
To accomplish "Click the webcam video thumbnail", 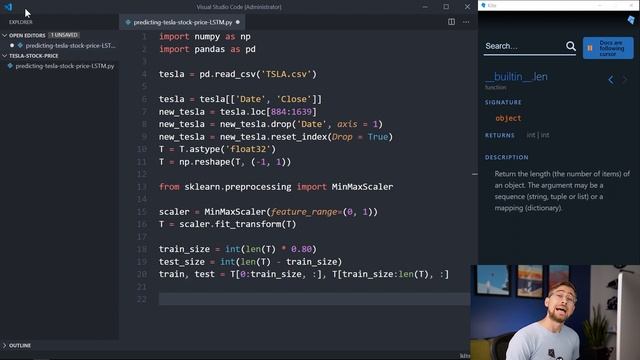I will point(555,312).
